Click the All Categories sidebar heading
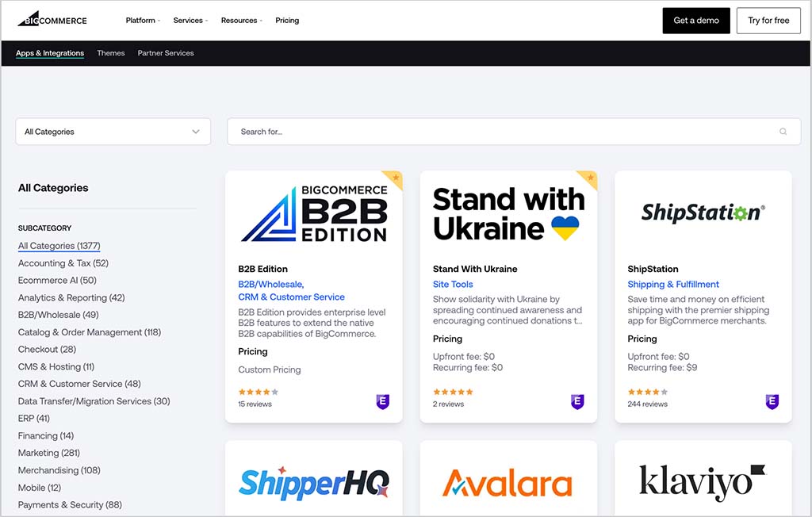The image size is (812, 517). [53, 188]
